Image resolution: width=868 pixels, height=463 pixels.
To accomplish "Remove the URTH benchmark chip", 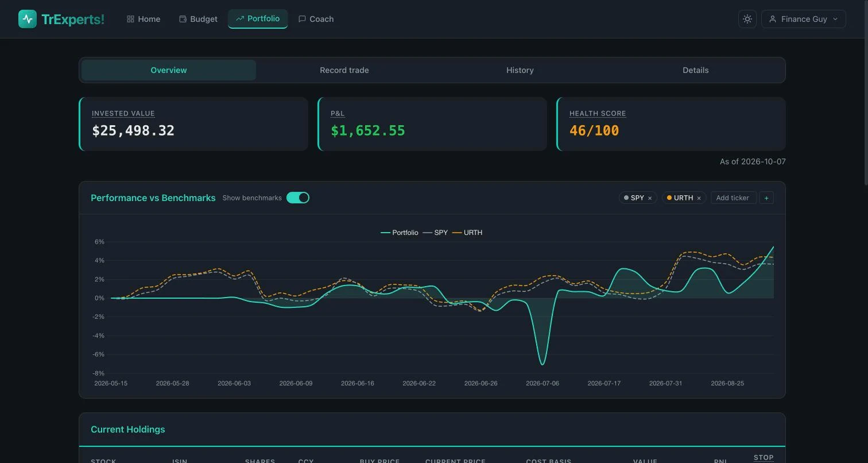I will click(x=699, y=198).
